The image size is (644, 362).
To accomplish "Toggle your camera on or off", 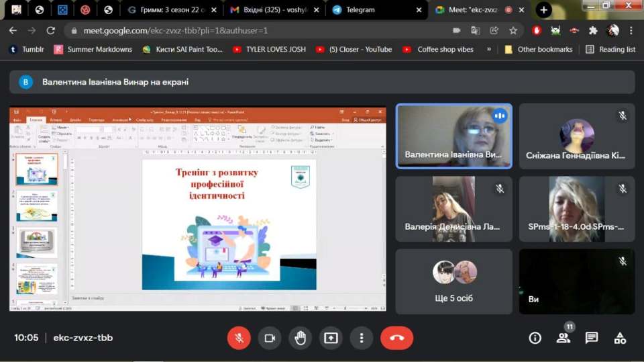I will coord(270,338).
